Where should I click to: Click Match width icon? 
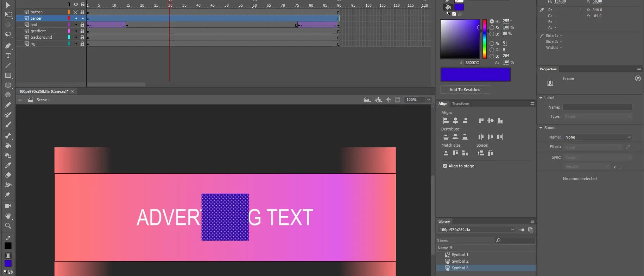click(x=446, y=153)
